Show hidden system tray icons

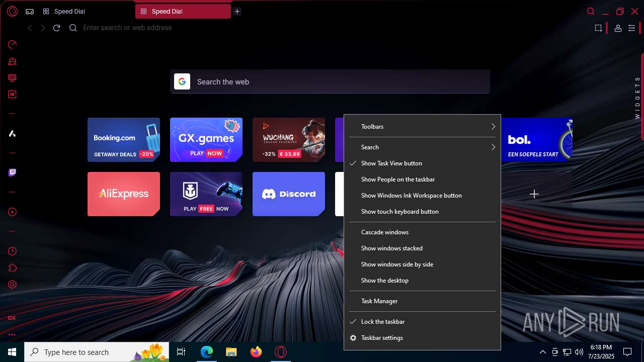[x=542, y=352]
